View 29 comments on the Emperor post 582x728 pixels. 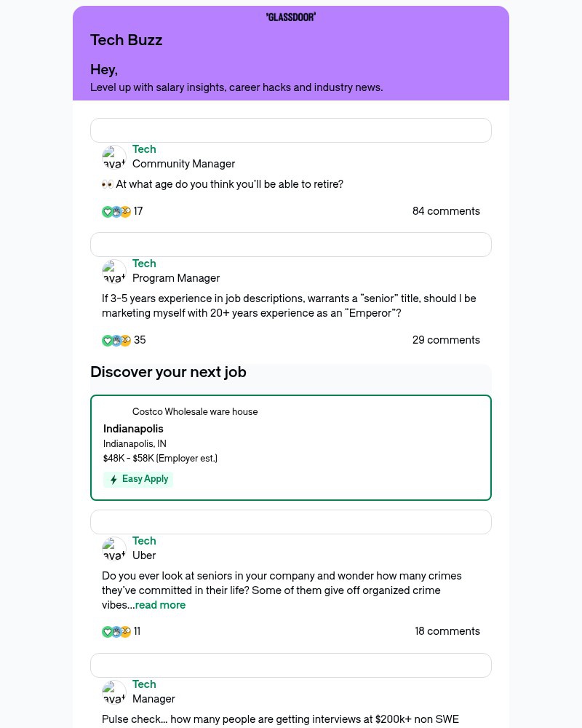point(446,340)
